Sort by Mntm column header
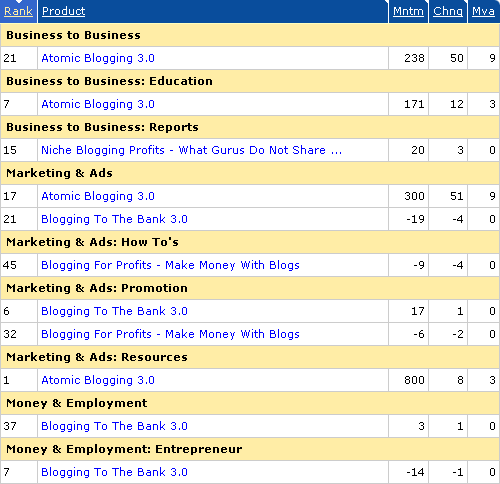 click(408, 11)
